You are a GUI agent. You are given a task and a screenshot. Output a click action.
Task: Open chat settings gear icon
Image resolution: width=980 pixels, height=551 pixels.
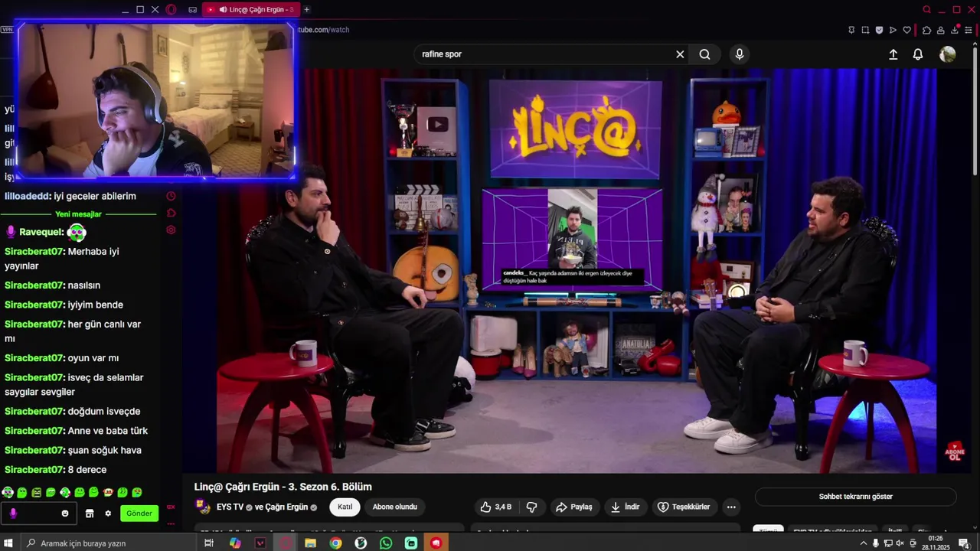click(x=108, y=514)
